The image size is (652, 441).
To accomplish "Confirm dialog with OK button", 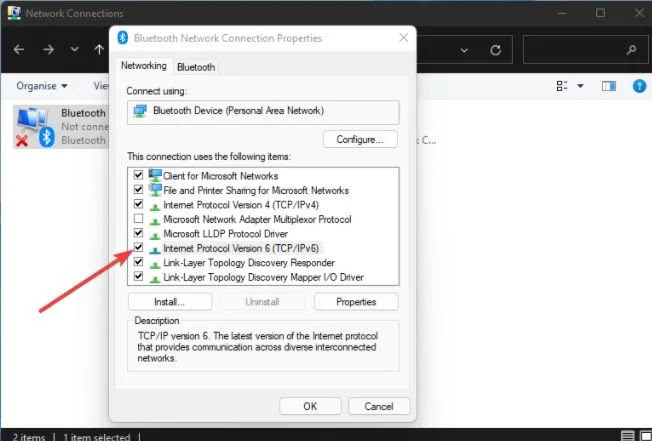I will [x=310, y=406].
